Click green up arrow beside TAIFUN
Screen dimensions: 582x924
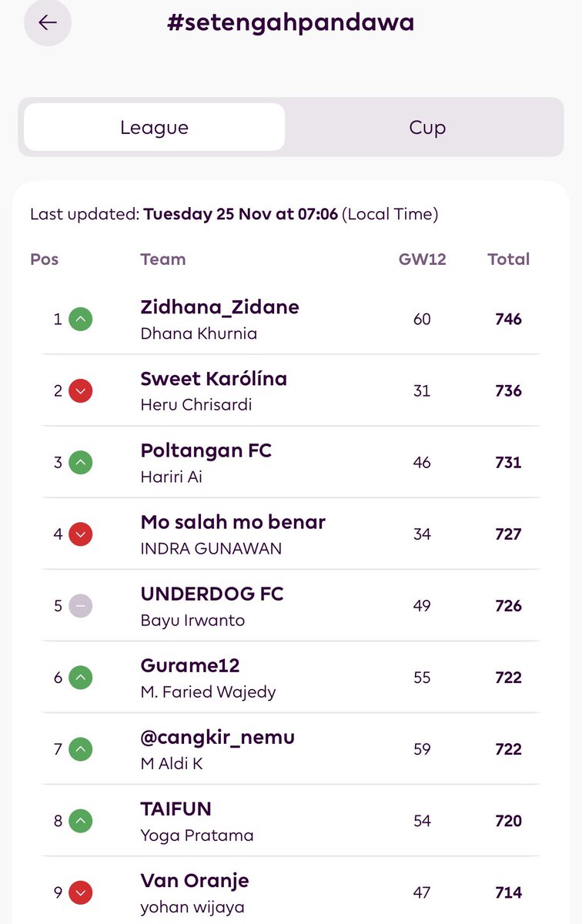(81, 821)
